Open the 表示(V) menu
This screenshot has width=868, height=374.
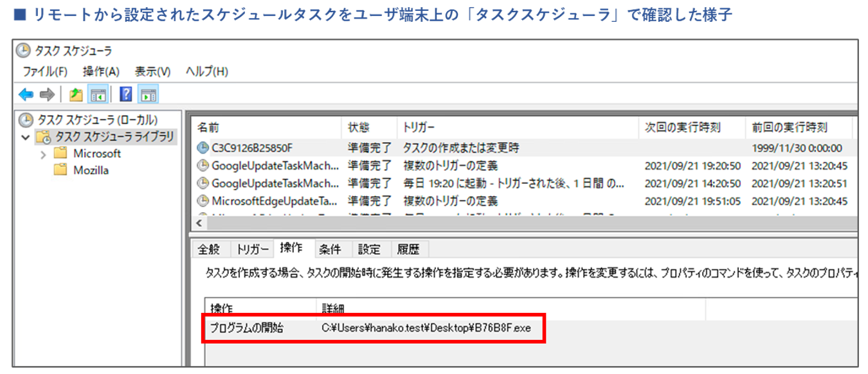click(152, 71)
